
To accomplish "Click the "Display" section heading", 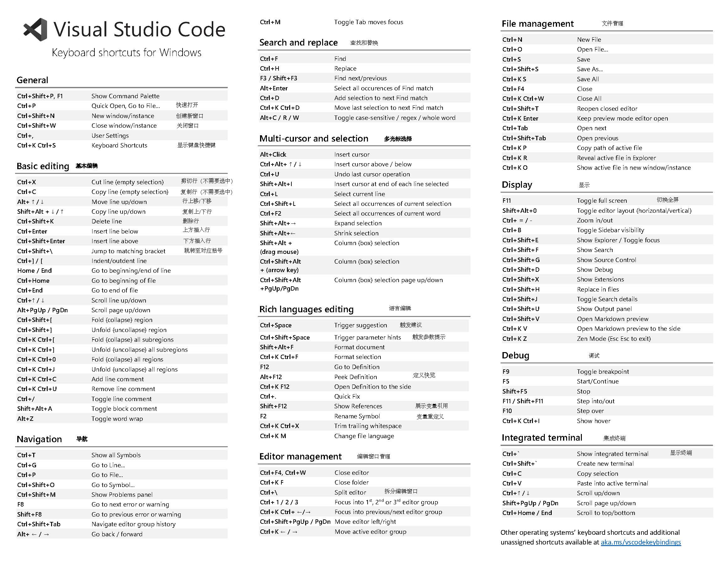I will click(x=517, y=185).
